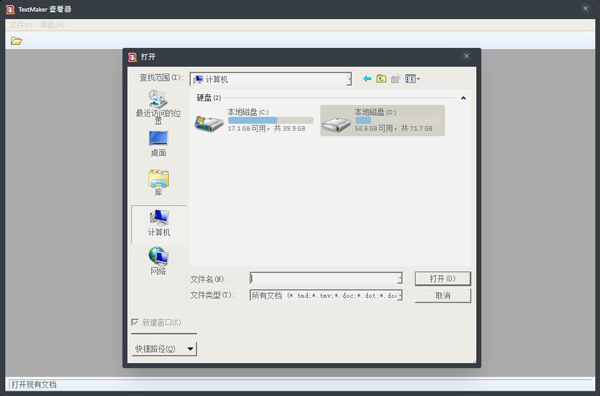Click the D: drive usage bar

(x=398, y=120)
